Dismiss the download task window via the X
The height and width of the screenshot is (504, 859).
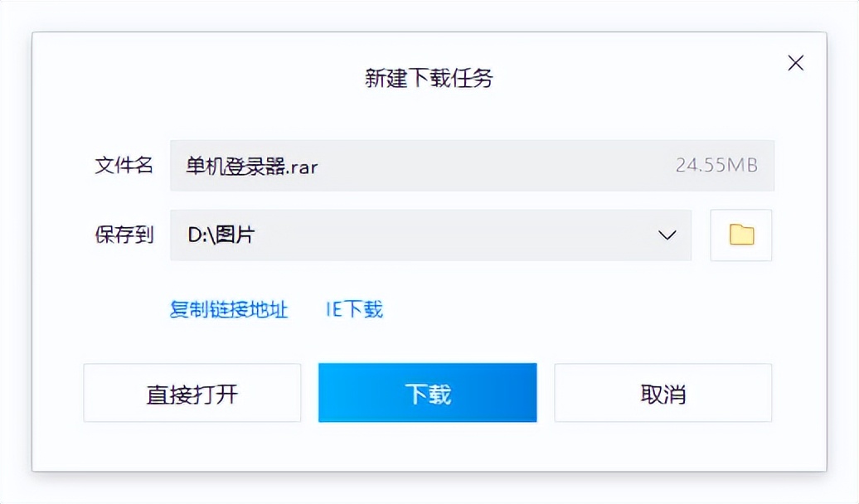click(x=795, y=62)
